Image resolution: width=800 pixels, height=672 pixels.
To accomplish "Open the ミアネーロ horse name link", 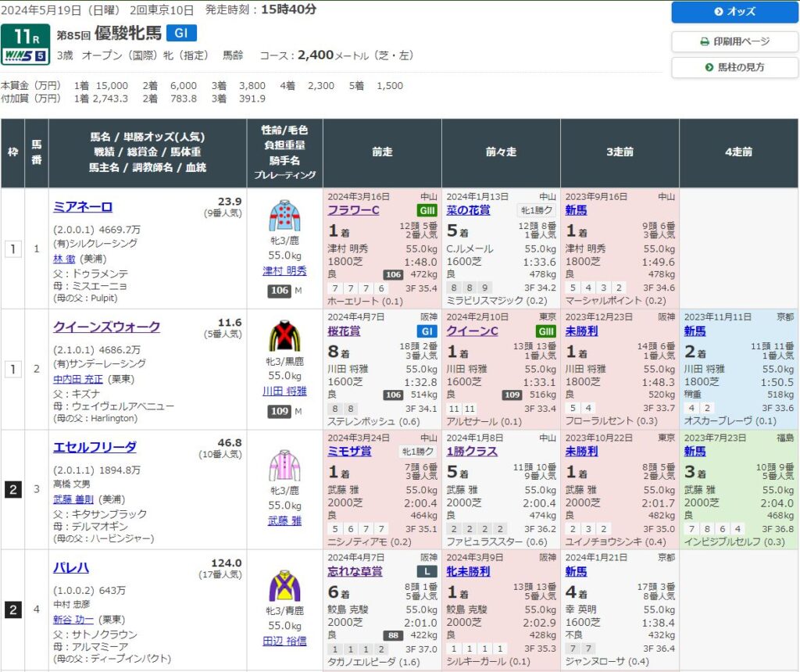I will pyautogui.click(x=83, y=207).
